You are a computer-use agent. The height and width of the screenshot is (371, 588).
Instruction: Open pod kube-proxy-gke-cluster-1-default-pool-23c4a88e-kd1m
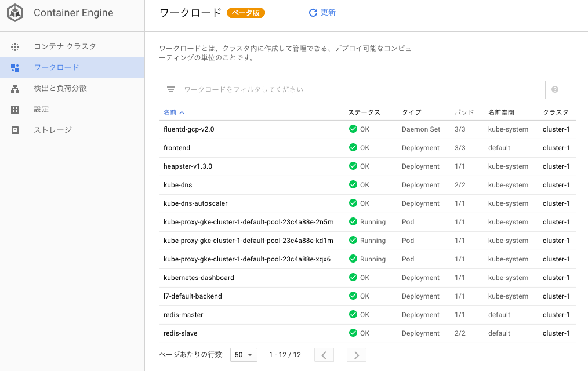248,241
